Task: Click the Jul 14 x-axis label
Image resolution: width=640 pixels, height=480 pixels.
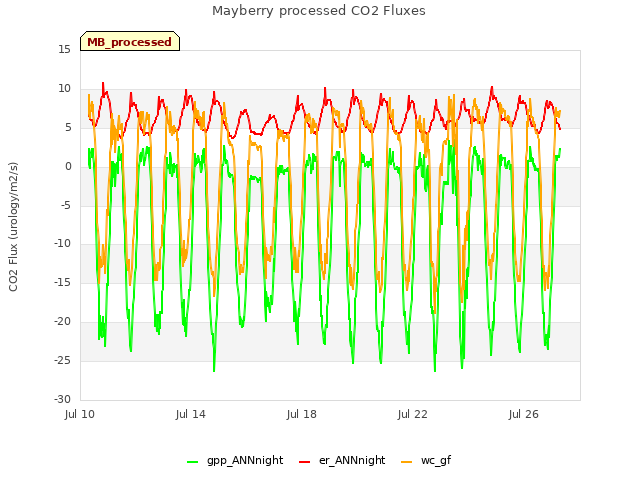Action: coord(191,414)
